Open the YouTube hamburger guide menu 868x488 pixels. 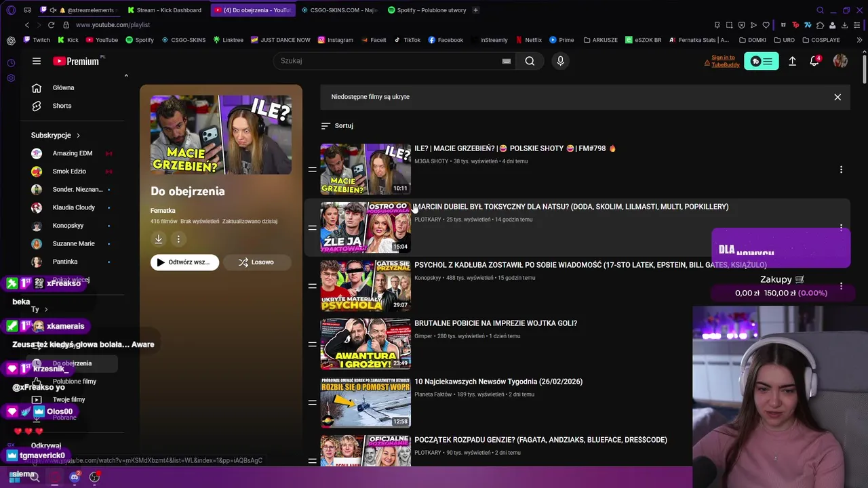coord(37,61)
